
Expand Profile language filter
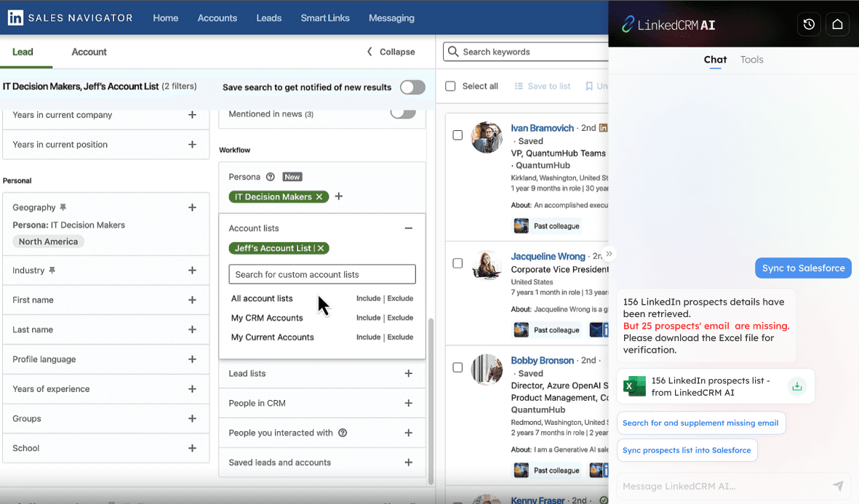(x=192, y=359)
